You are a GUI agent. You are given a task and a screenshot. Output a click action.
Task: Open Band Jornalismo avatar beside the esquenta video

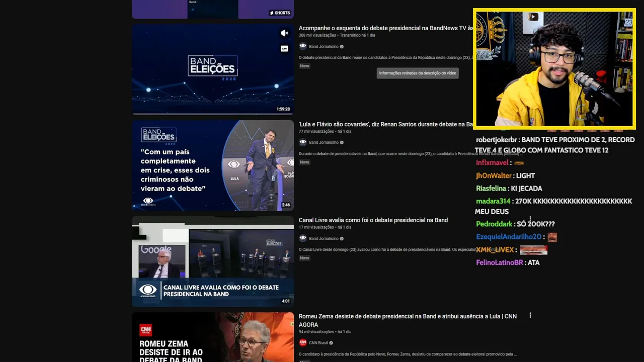coord(303,46)
